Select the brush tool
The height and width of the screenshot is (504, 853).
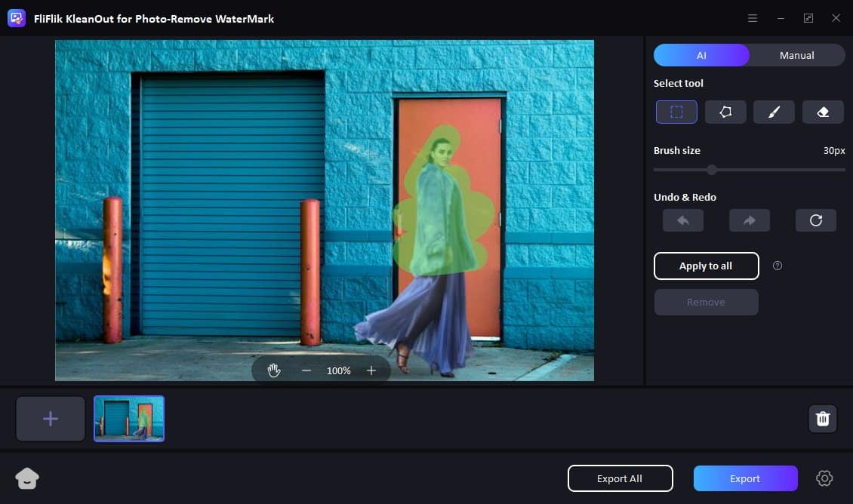pyautogui.click(x=774, y=112)
